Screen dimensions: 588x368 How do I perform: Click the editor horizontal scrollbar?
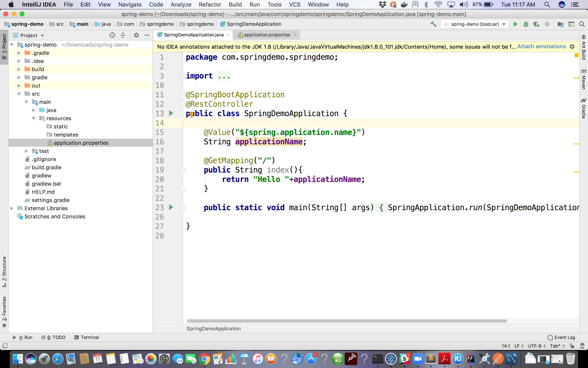pos(347,321)
